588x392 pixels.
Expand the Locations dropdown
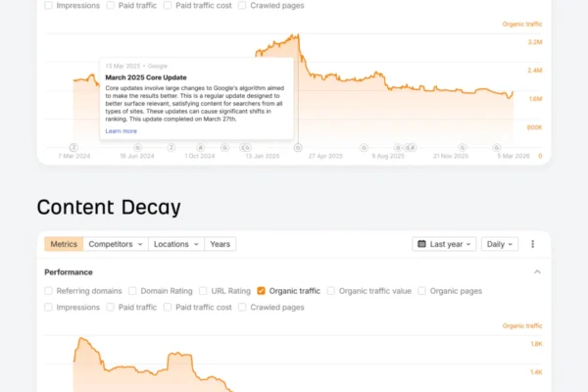177,244
